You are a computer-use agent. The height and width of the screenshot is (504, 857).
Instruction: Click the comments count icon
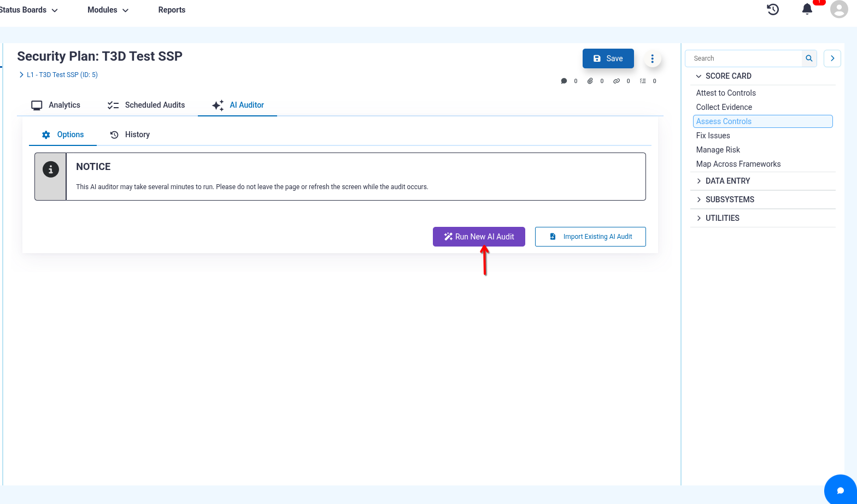tap(564, 81)
